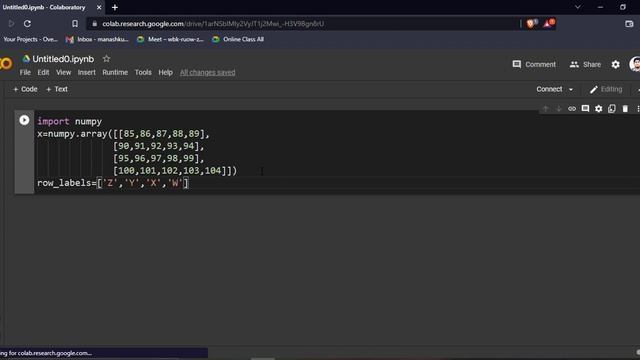Click the All changes saved link

[x=207, y=72]
